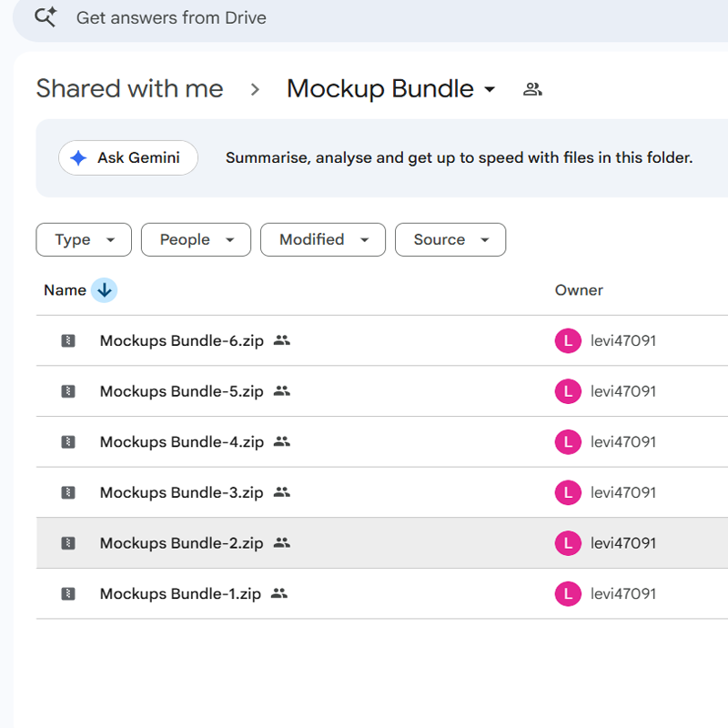This screenshot has width=728, height=728.
Task: Click the Owner column header
Action: (x=579, y=290)
